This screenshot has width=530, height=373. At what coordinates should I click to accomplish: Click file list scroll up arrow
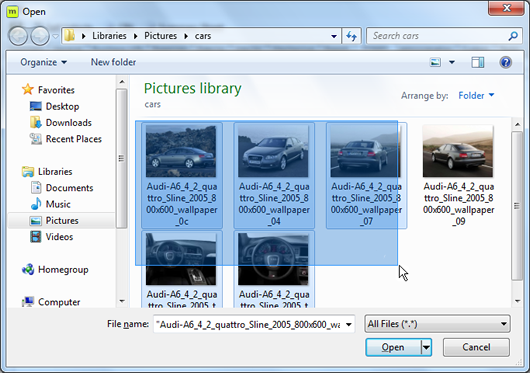pos(517,125)
